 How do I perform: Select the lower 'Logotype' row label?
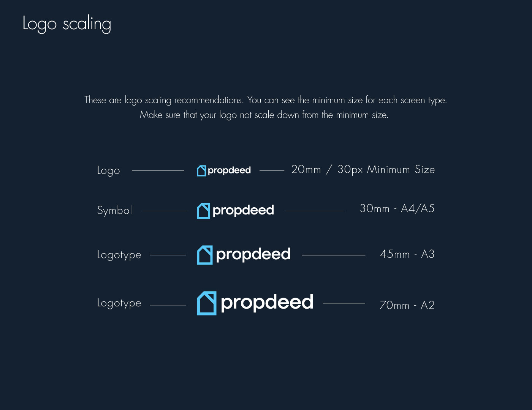(119, 303)
